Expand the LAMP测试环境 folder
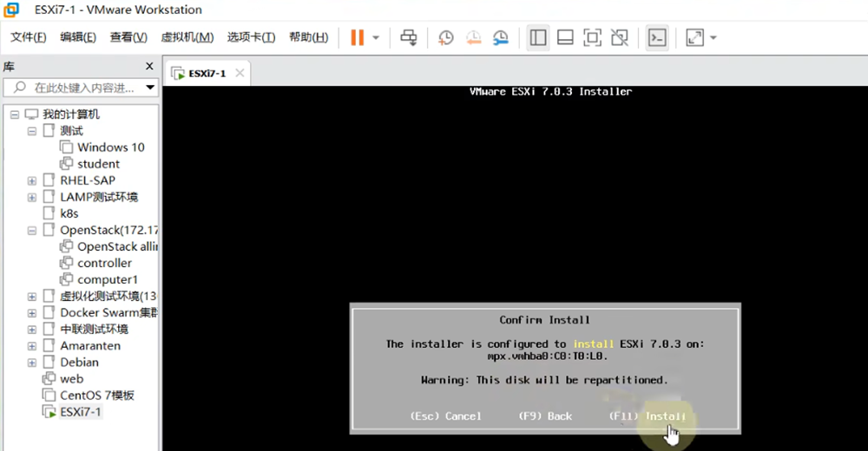This screenshot has height=451, width=868. [x=31, y=198]
